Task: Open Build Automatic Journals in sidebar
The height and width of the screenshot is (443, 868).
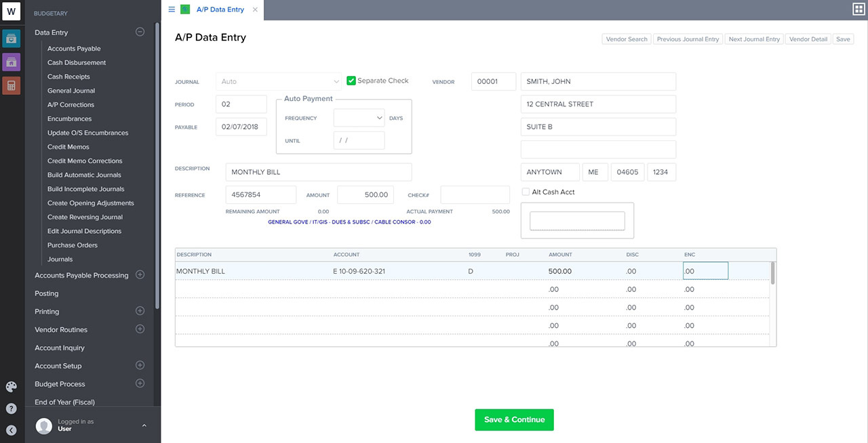Action: [84, 175]
